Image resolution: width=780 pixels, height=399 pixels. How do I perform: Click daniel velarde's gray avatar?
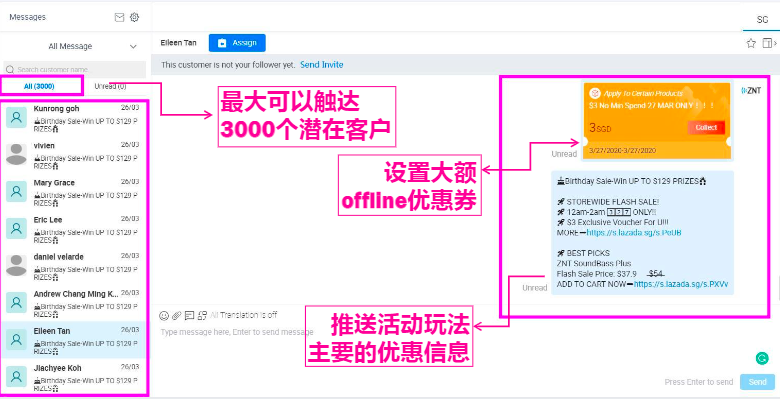(x=16, y=266)
